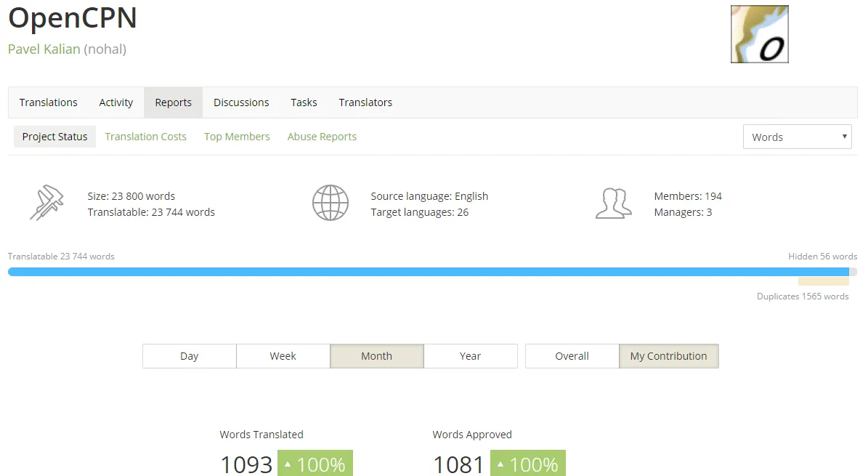This screenshot has width=868, height=476.
Task: Click the OpenCPN project logo image
Action: (x=760, y=34)
